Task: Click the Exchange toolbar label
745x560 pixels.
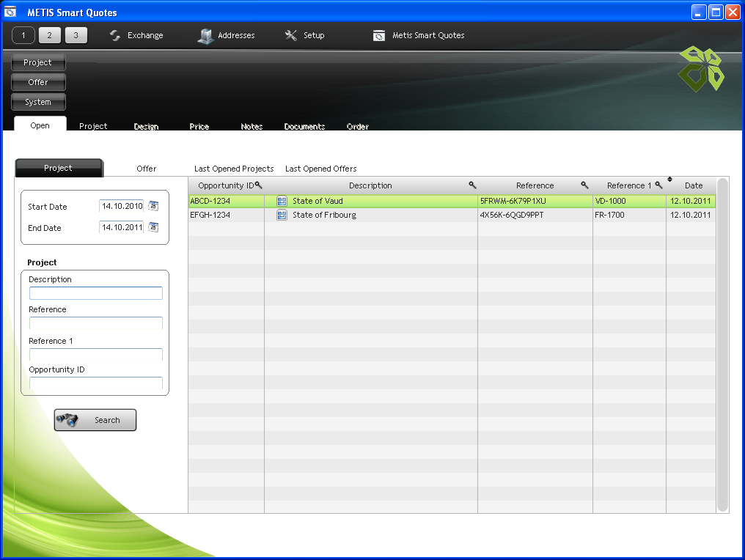Action: pyautogui.click(x=145, y=35)
